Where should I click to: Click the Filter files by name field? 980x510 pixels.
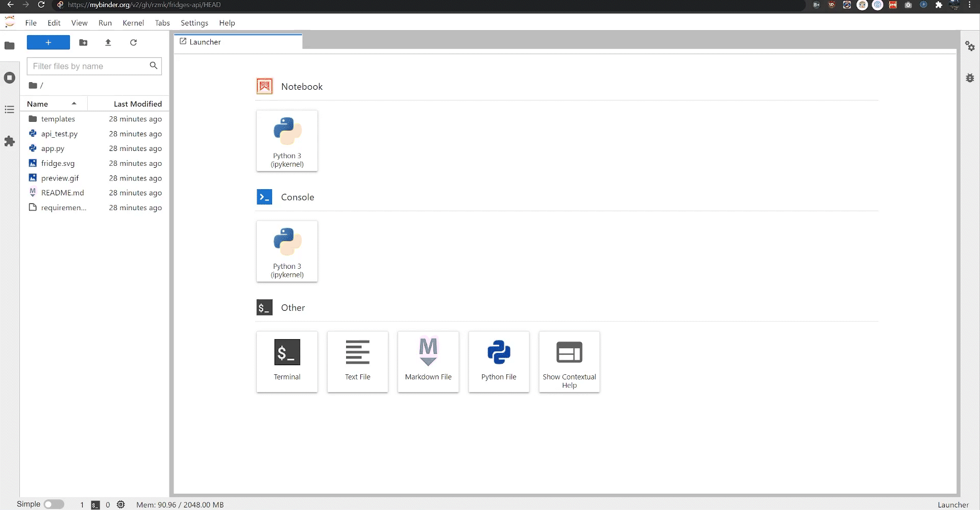89,66
